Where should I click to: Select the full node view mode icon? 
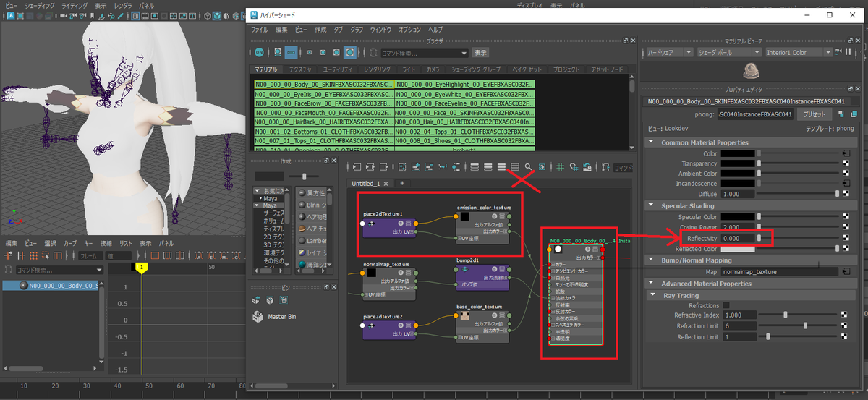tap(501, 167)
